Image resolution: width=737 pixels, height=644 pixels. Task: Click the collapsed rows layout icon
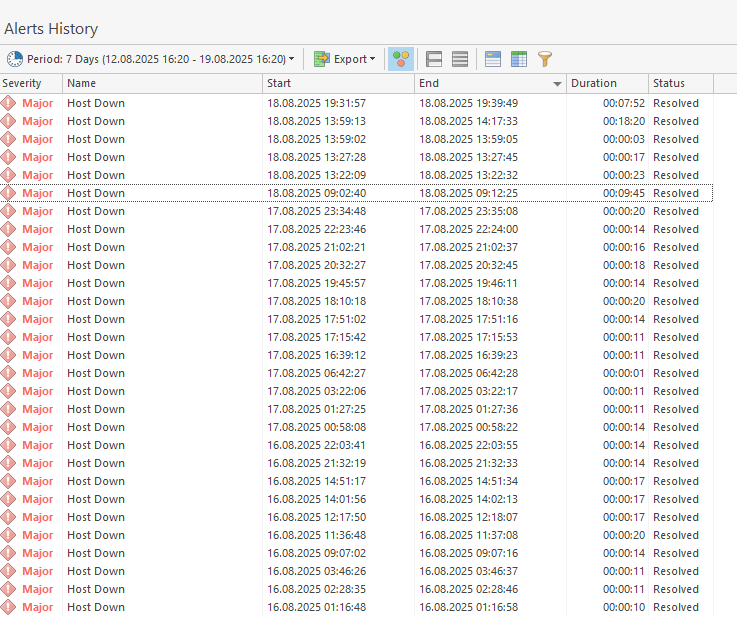tap(460, 59)
